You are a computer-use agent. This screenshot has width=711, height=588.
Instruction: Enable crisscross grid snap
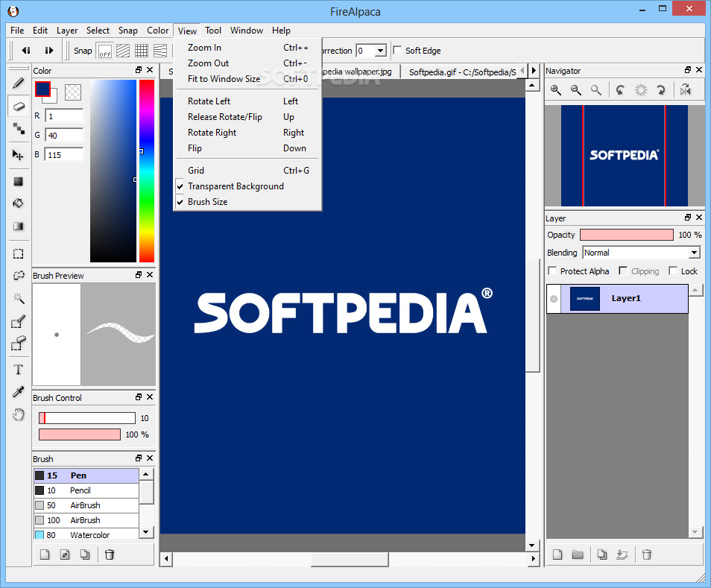click(142, 51)
